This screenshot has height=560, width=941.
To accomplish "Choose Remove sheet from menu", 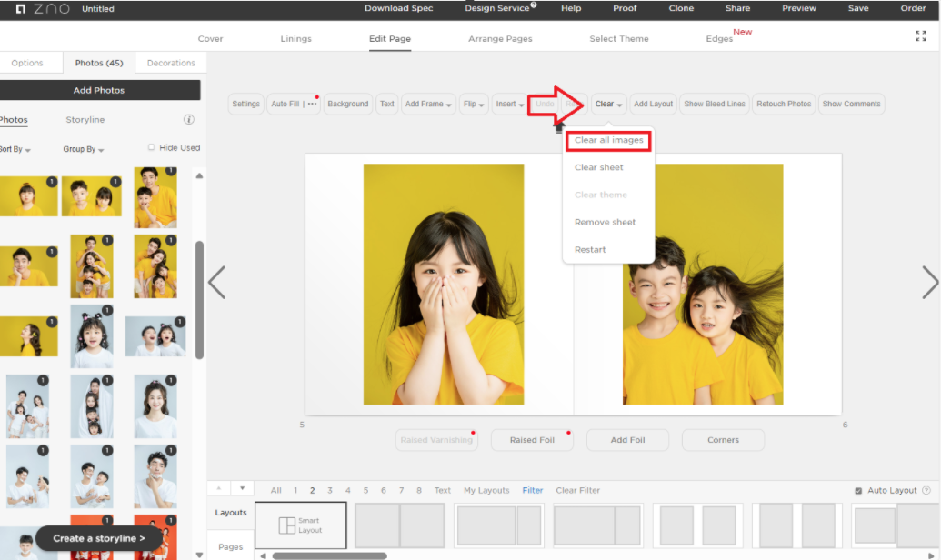I will (x=605, y=222).
